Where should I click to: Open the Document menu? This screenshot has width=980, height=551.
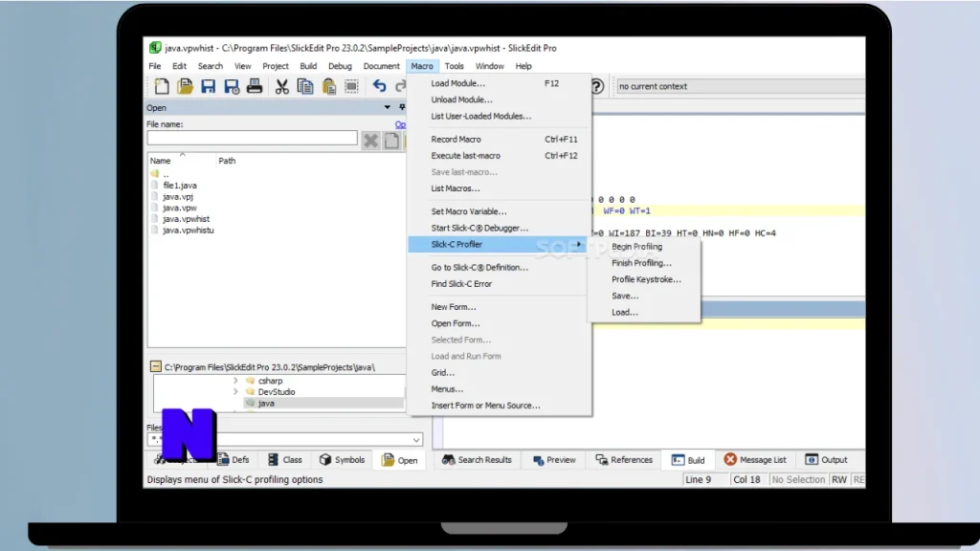click(381, 66)
